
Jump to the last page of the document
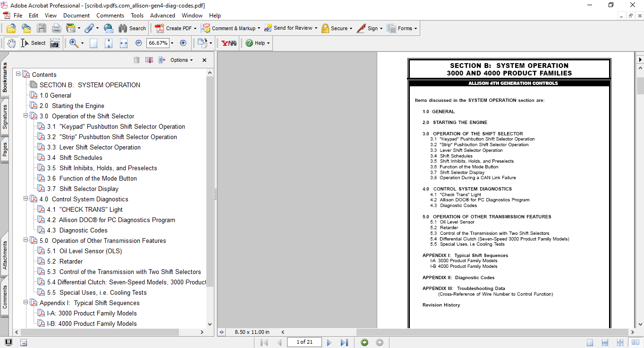344,342
